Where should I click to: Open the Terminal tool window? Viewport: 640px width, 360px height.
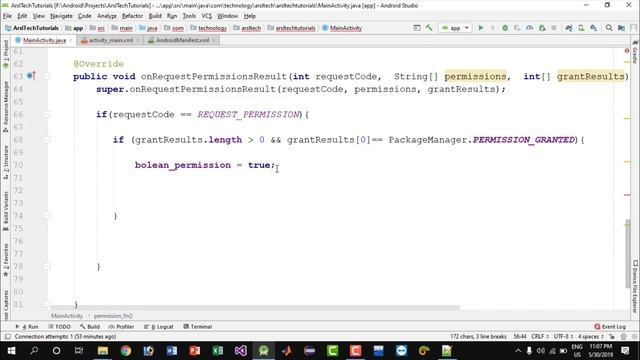(198, 327)
